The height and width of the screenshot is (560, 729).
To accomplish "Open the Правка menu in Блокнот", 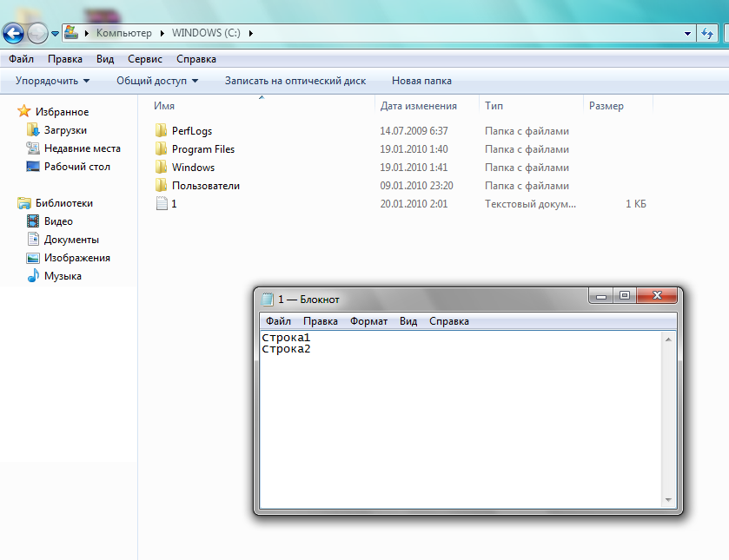I will [321, 321].
